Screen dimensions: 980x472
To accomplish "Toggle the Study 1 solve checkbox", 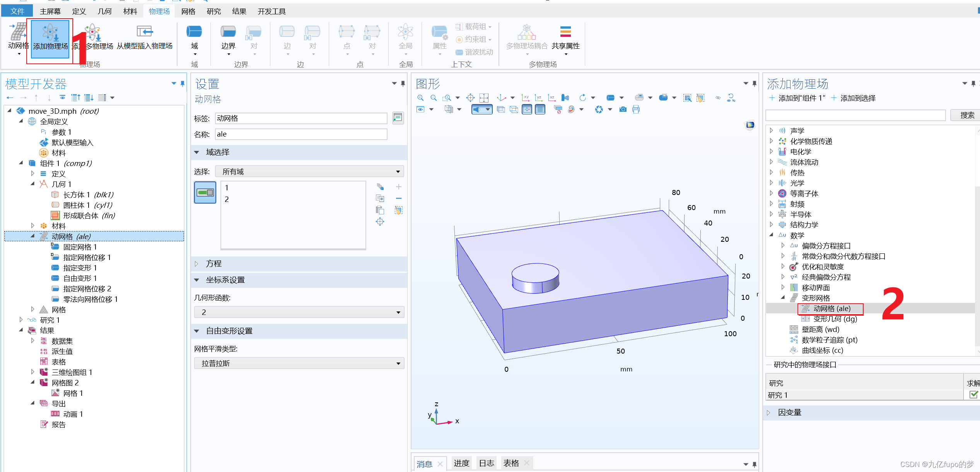I will [x=973, y=395].
